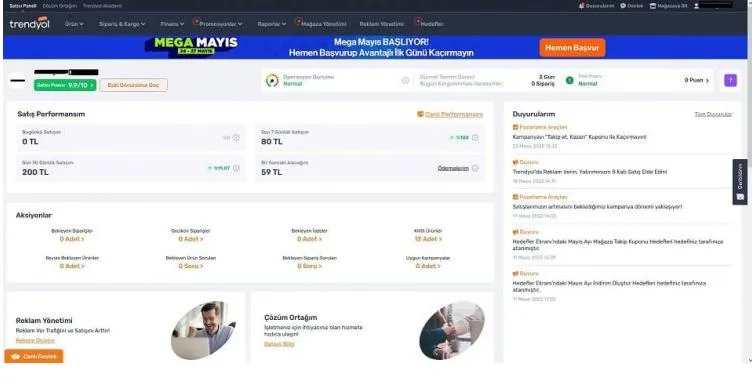Expand the Finans menu
752x391 pixels.
tap(172, 24)
